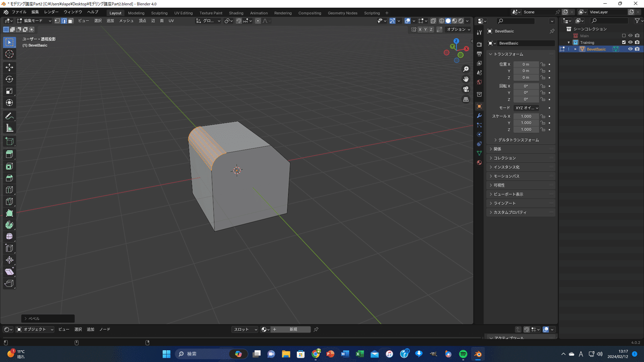The height and width of the screenshot is (362, 644).
Task: Open the 編集モード mode dropdown
Action: (x=34, y=21)
